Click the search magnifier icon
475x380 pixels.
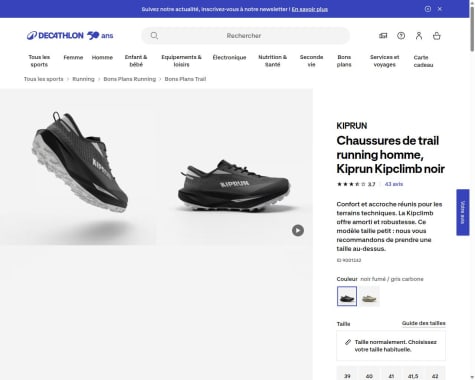154,36
